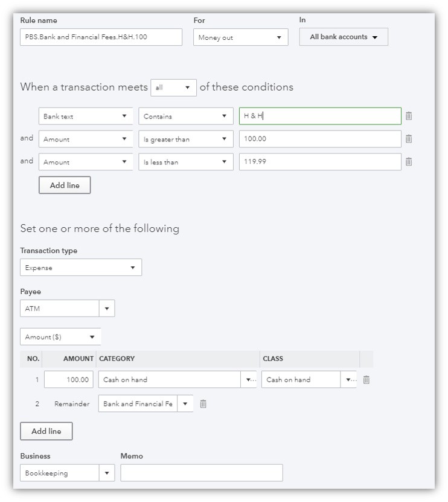Expand Class 'Cash on hand' dropdown arrow

[x=348, y=379]
